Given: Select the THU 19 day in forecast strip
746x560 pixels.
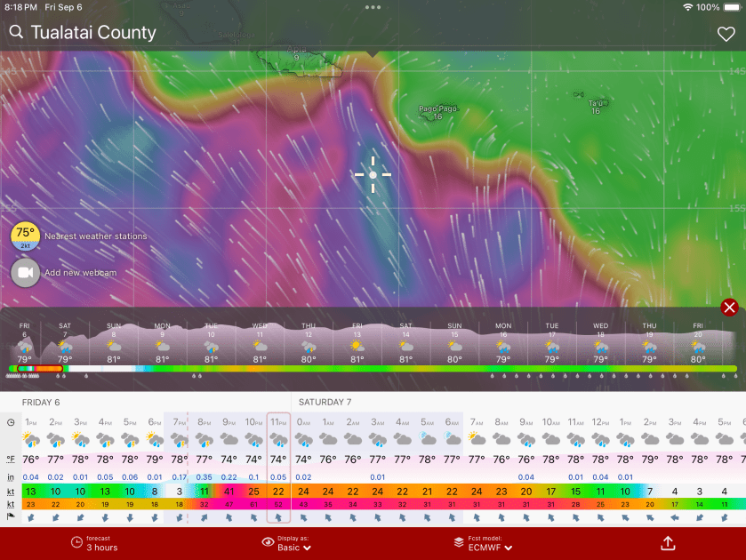Looking at the screenshot, I should [649, 342].
